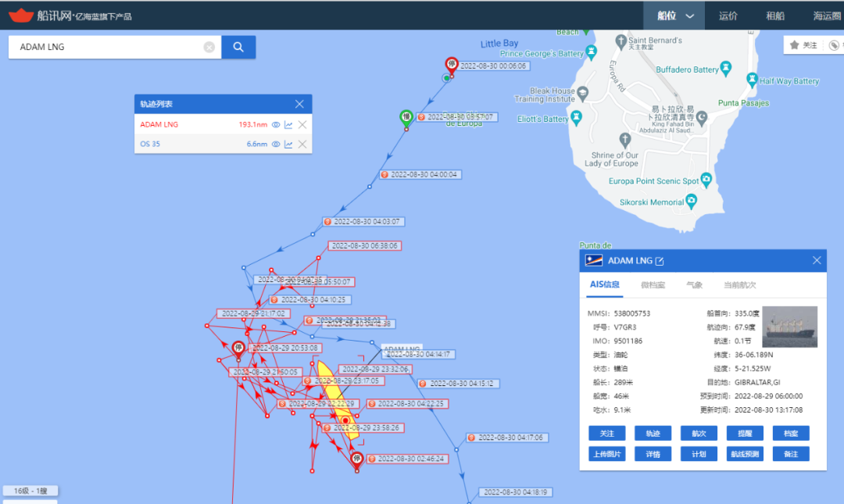
Task: Toggle visibility of ADAM LNG track
Action: tap(275, 124)
